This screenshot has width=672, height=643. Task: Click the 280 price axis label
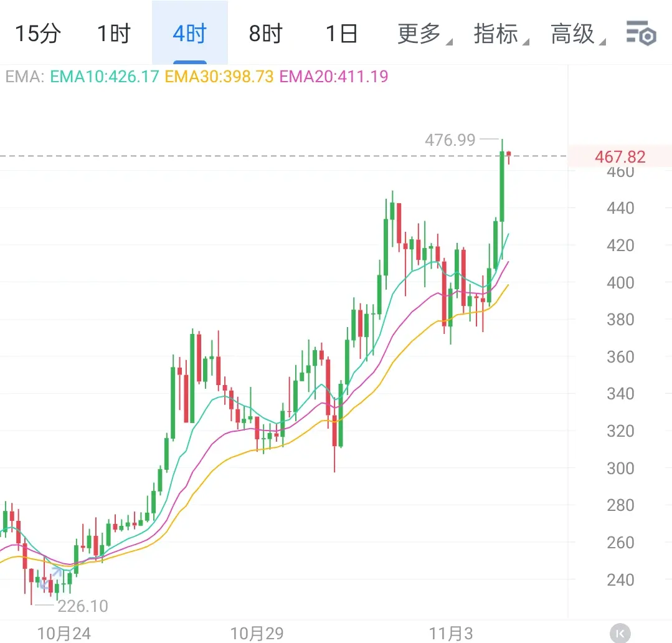[x=620, y=505]
